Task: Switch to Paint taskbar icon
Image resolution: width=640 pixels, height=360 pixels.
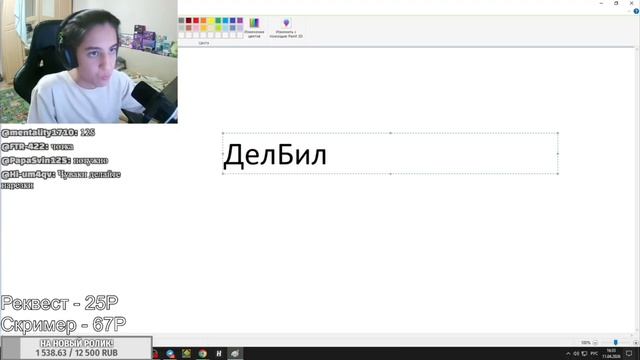Action: [235, 353]
